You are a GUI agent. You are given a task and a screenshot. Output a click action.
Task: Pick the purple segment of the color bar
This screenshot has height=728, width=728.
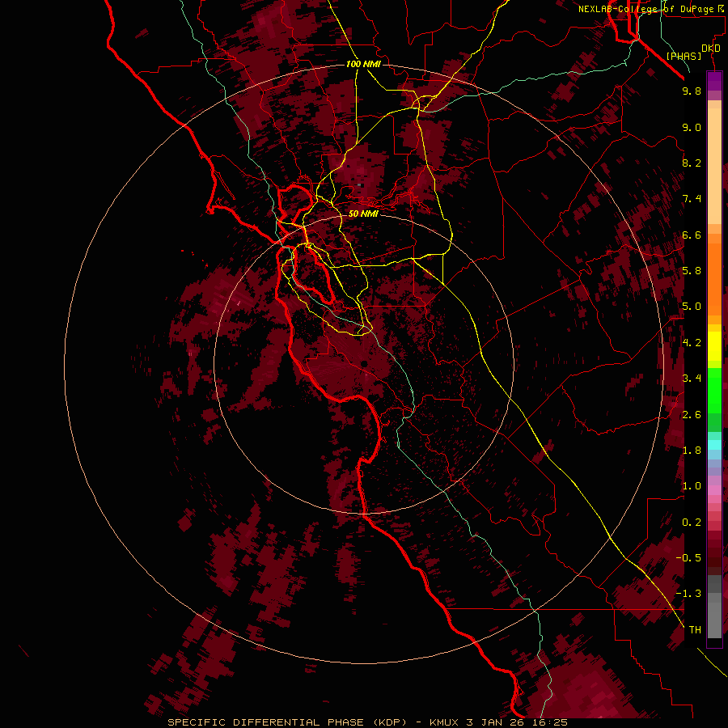click(714, 81)
